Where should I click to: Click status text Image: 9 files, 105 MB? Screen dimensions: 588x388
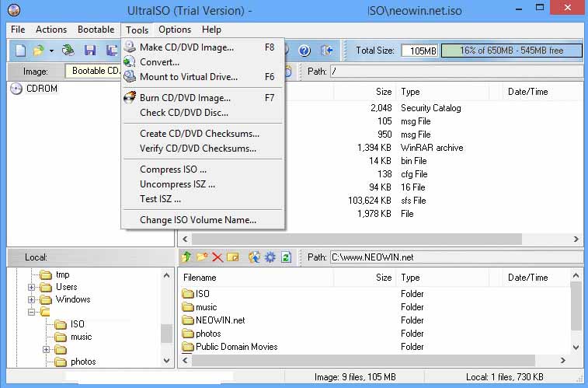(x=355, y=377)
